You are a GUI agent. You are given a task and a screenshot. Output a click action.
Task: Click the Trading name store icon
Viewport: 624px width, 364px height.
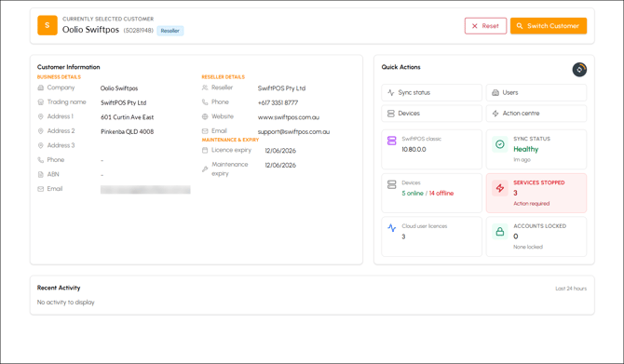coord(41,102)
